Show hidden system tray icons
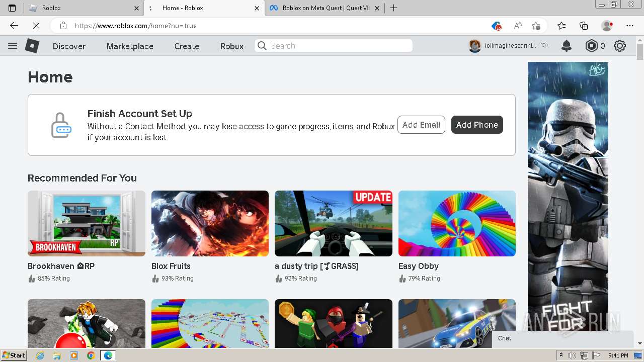Screen dimensions: 644x362 (561, 355)
